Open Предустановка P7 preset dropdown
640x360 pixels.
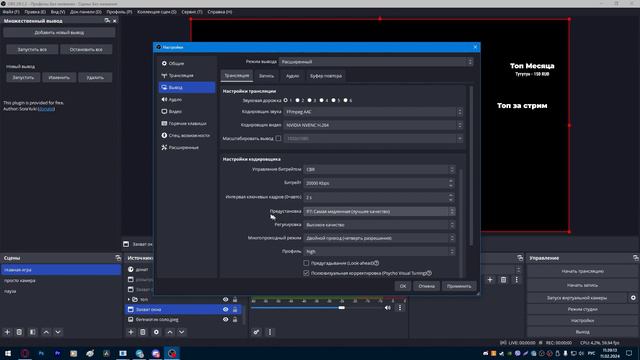pos(379,211)
